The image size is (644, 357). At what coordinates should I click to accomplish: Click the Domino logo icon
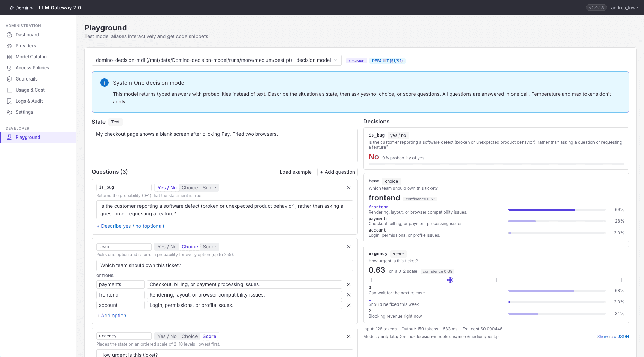point(11,8)
